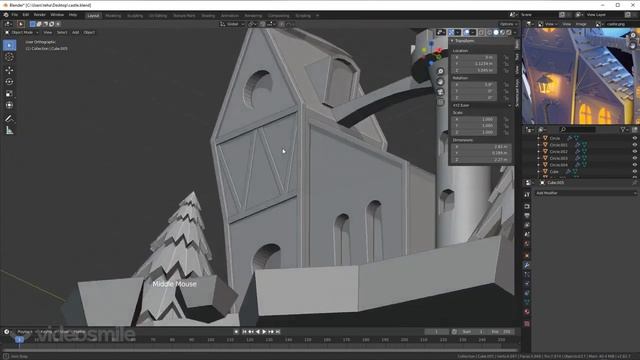Open the Output properties tab
Image resolution: width=640 pixels, height=360 pixels.
(527, 216)
